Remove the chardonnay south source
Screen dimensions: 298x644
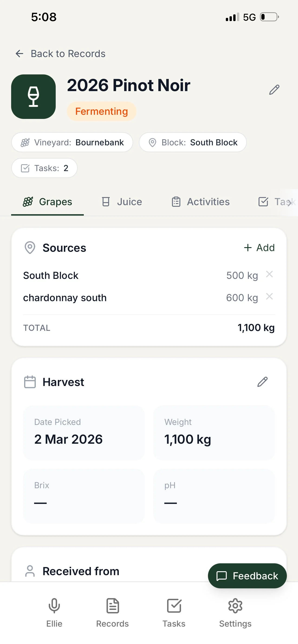click(x=269, y=296)
